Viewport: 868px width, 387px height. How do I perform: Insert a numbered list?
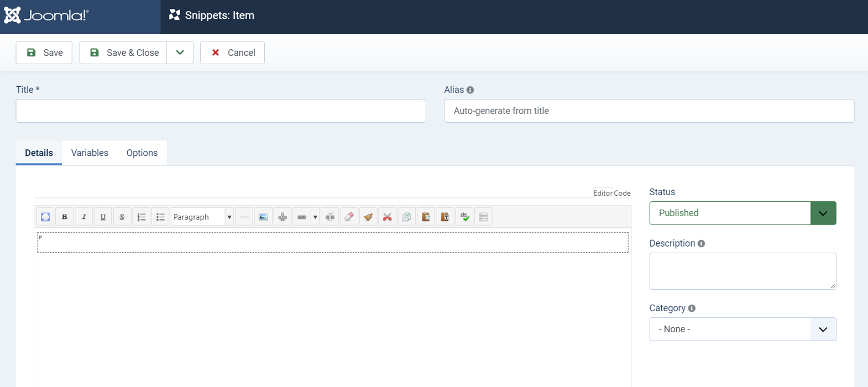[x=142, y=217]
